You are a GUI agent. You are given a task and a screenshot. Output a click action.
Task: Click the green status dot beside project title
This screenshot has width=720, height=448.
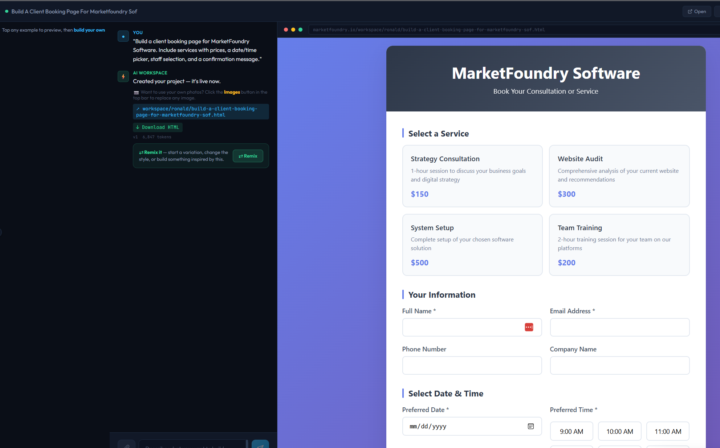6,11
